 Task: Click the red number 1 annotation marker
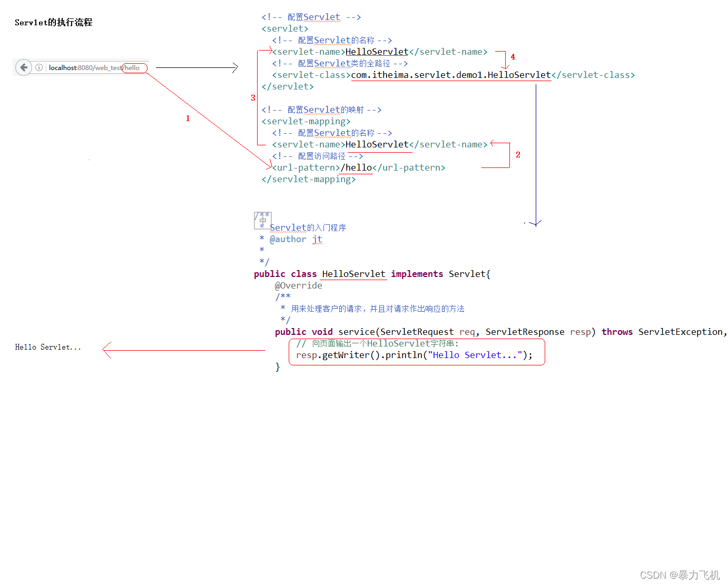coord(188,118)
